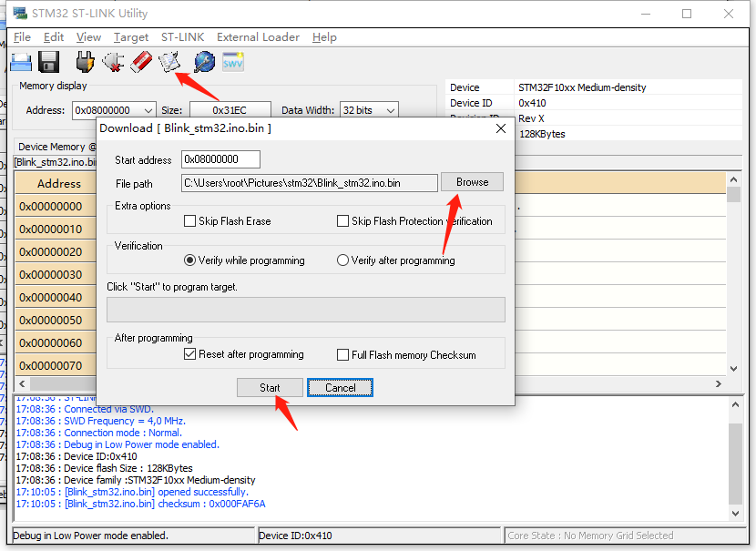Image resolution: width=756 pixels, height=551 pixels.
Task: Select Verify after programming option
Action: tap(342, 260)
